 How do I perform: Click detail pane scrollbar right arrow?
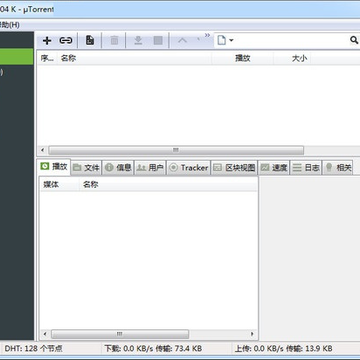(252, 334)
